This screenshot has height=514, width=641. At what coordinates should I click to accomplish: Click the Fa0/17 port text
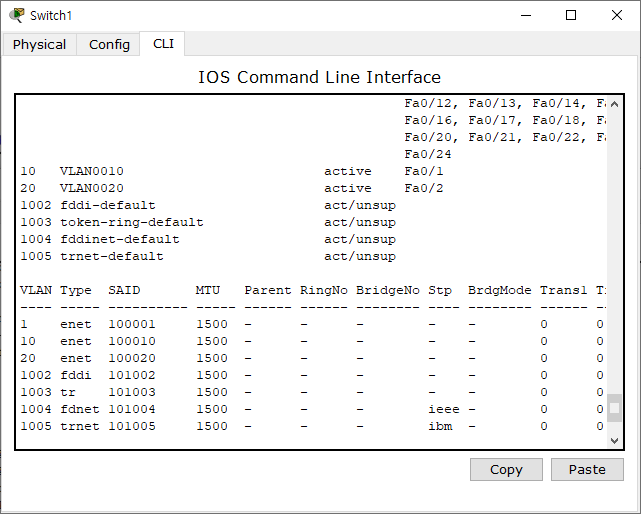coord(492,120)
